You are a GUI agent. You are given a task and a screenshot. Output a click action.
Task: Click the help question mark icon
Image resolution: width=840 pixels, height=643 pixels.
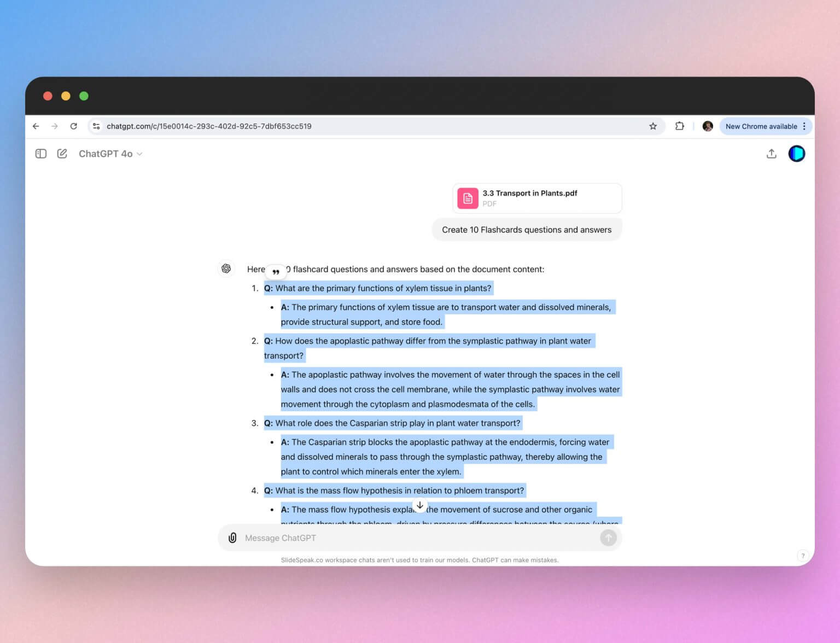point(803,555)
